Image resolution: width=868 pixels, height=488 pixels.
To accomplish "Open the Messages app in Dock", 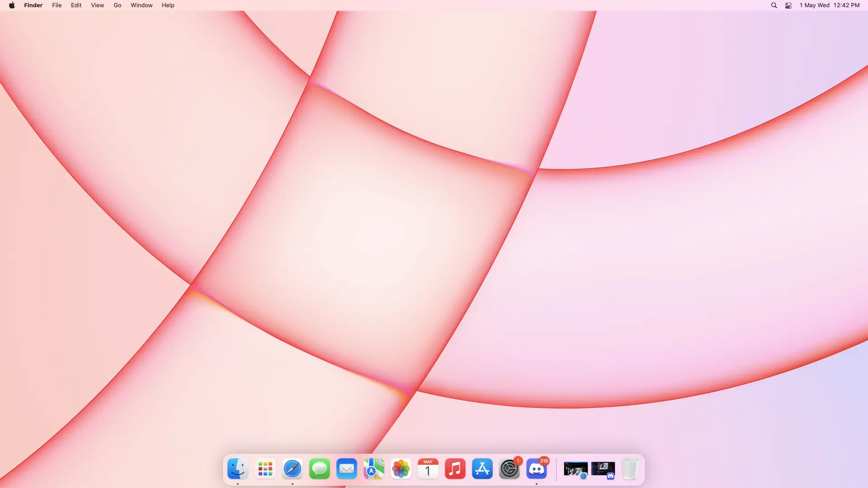I will [x=320, y=469].
